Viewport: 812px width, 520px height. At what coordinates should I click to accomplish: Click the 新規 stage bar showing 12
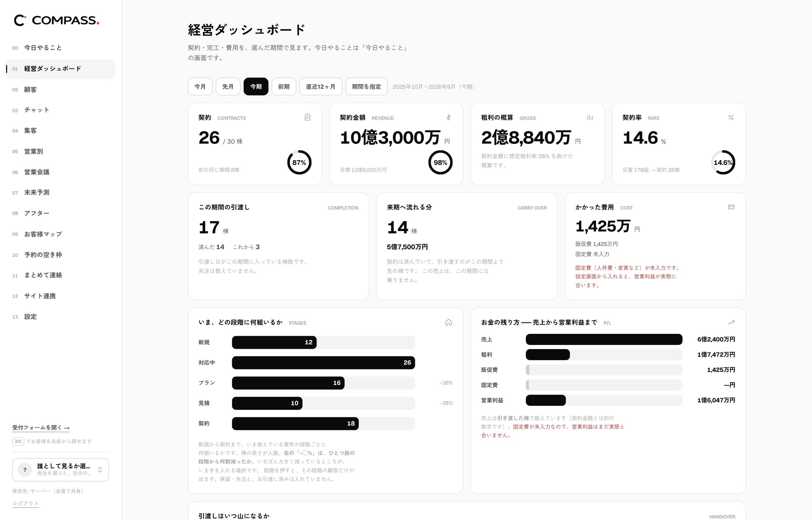click(x=274, y=342)
